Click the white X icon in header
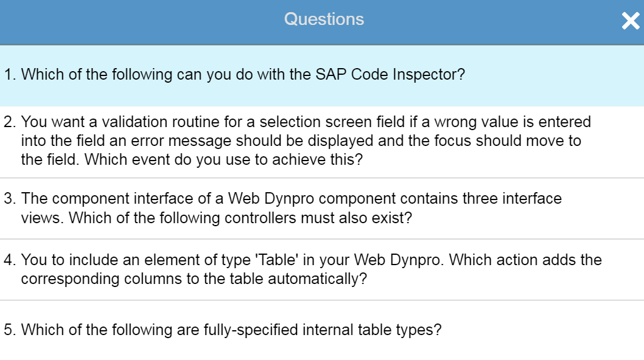 coord(631,21)
